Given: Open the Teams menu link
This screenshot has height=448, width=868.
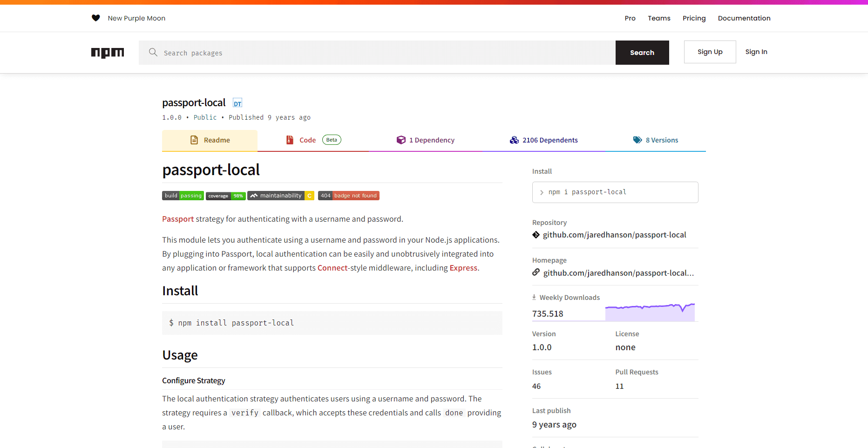Looking at the screenshot, I should [659, 18].
